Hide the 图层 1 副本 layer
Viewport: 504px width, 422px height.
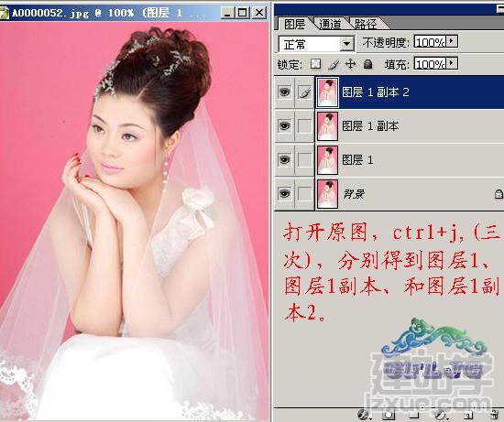click(284, 126)
